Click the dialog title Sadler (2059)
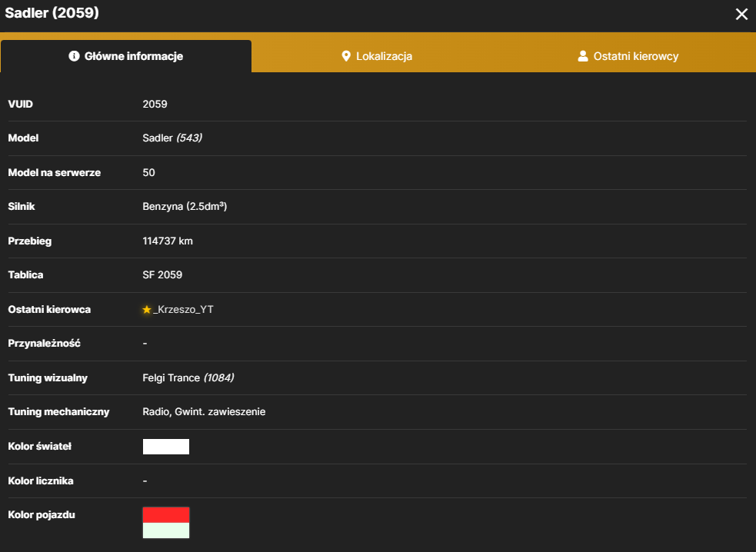The width and height of the screenshot is (756, 552). tap(52, 12)
